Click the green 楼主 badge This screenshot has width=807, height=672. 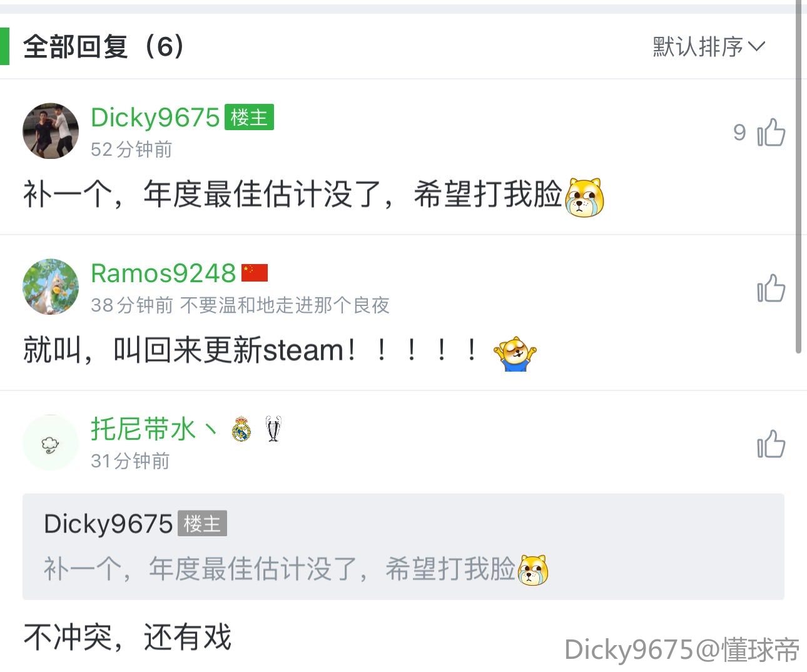pos(249,117)
